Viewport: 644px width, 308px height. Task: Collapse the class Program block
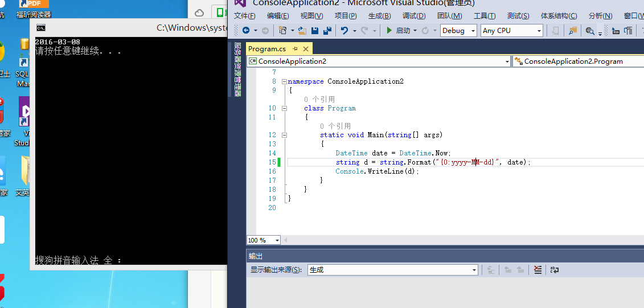coord(284,108)
